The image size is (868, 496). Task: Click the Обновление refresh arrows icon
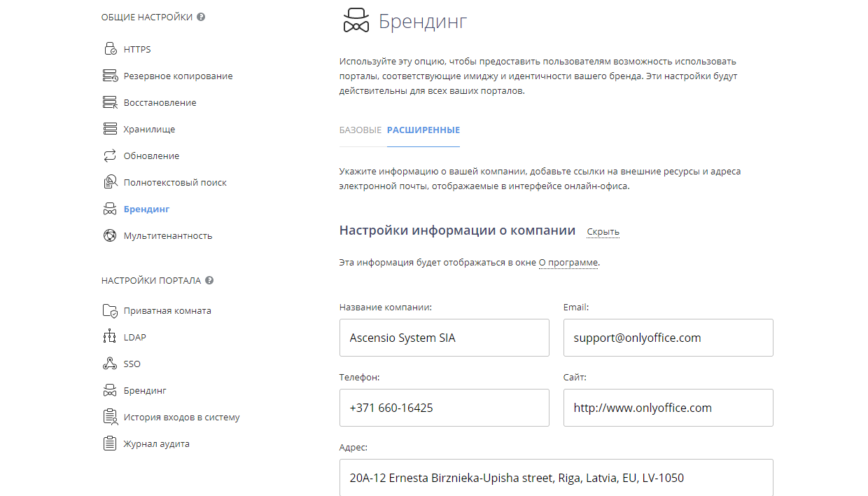click(110, 156)
